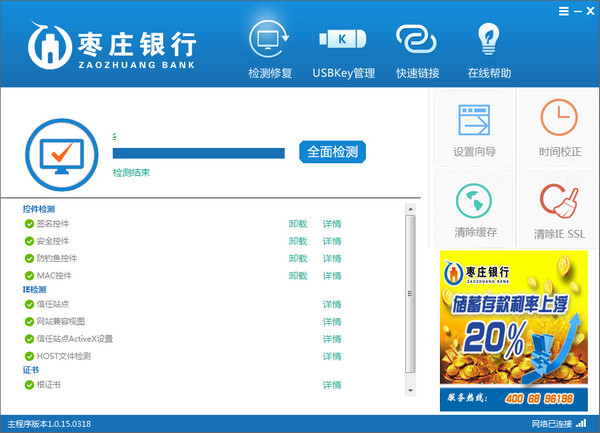
Task: Click the 检测结束 status text
Action: click(x=131, y=173)
